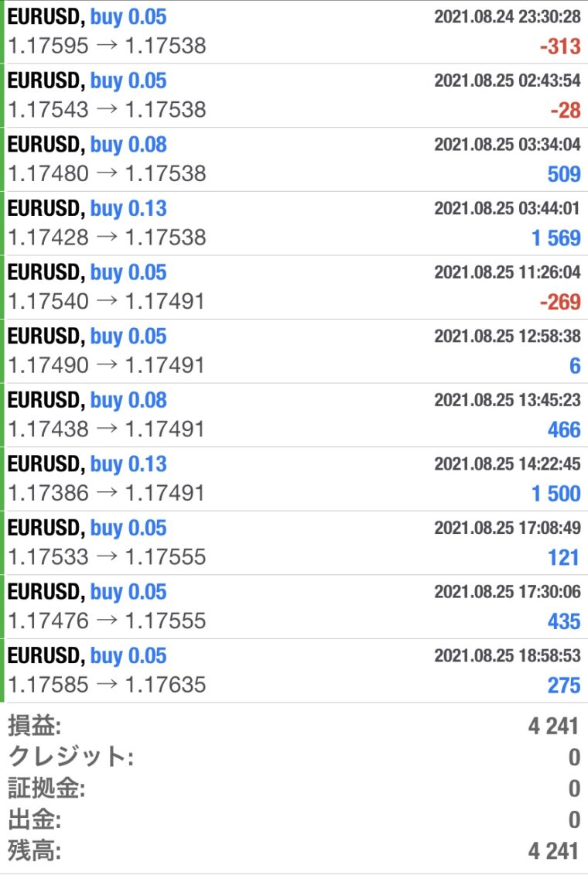Viewport: 588px width, 879px height.
Task: Click the 2021.08.25 18:58:53 timestamp
Action: pos(508,655)
